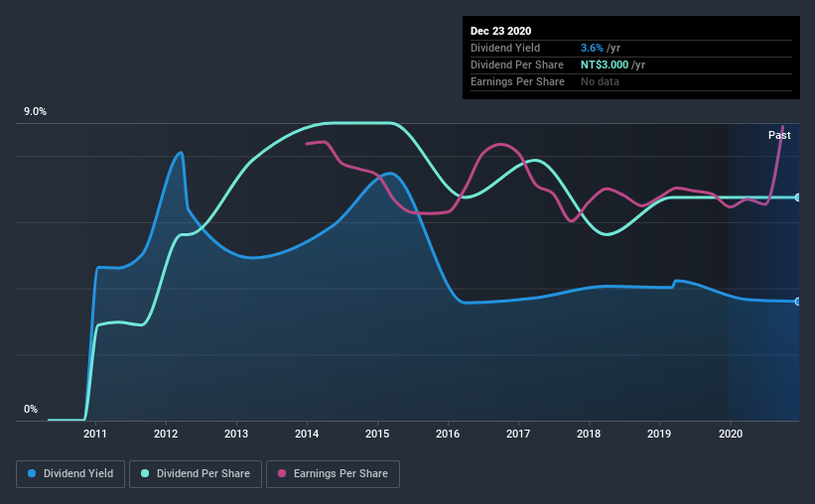
Task: Click the 2011 x-axis year label
Action: [x=95, y=434]
